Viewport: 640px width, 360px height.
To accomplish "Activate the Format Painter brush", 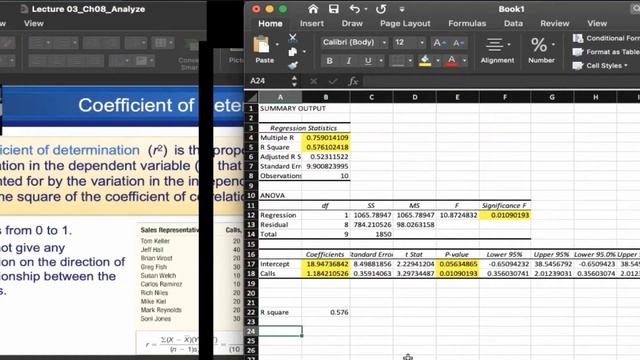I will [293, 65].
